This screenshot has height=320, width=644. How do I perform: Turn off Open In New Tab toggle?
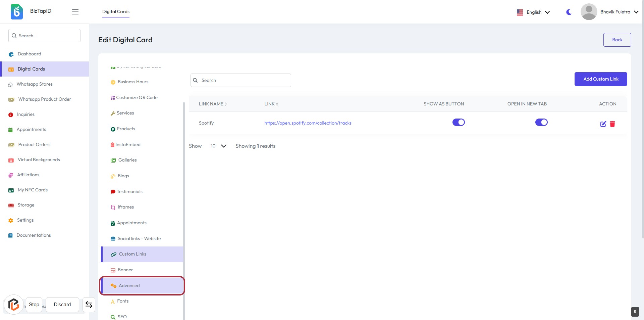tap(541, 122)
